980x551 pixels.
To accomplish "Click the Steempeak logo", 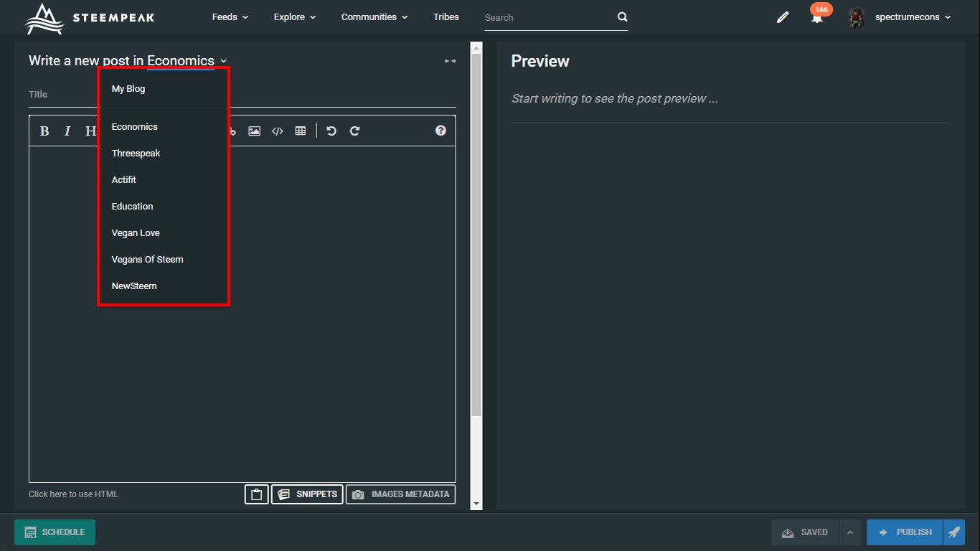I will point(90,17).
